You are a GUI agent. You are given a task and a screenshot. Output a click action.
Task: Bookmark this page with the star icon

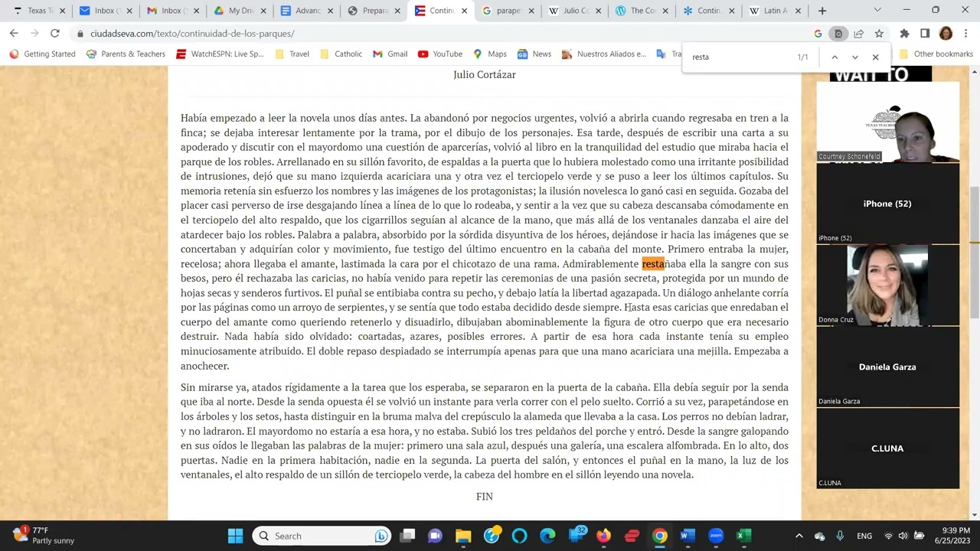(879, 34)
